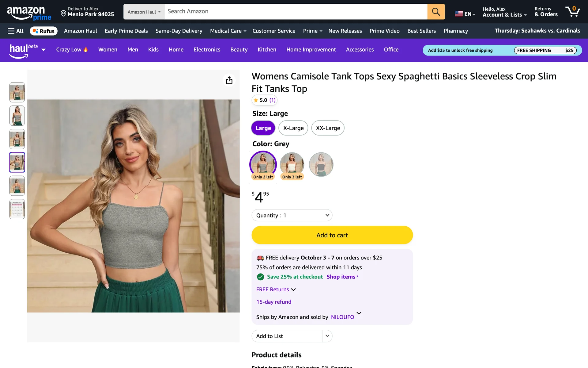The width and height of the screenshot is (588, 368).
Task: Open the Electronics category in Haul menu
Action: [207, 50]
